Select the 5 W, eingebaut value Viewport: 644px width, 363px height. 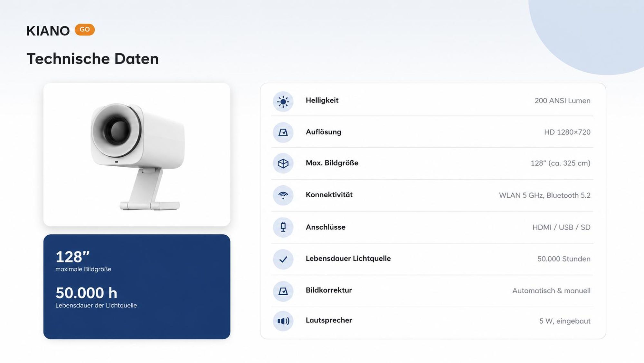pos(565,321)
